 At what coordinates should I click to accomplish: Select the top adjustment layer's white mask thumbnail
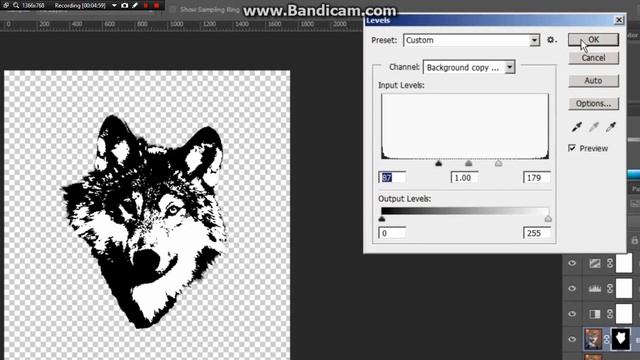[x=624, y=263]
